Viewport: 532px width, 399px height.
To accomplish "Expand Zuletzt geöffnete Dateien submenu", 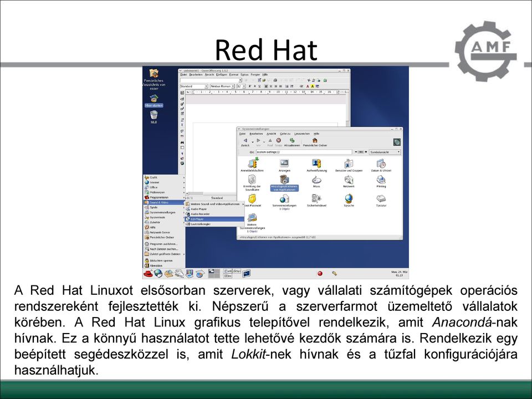I will (x=164, y=254).
